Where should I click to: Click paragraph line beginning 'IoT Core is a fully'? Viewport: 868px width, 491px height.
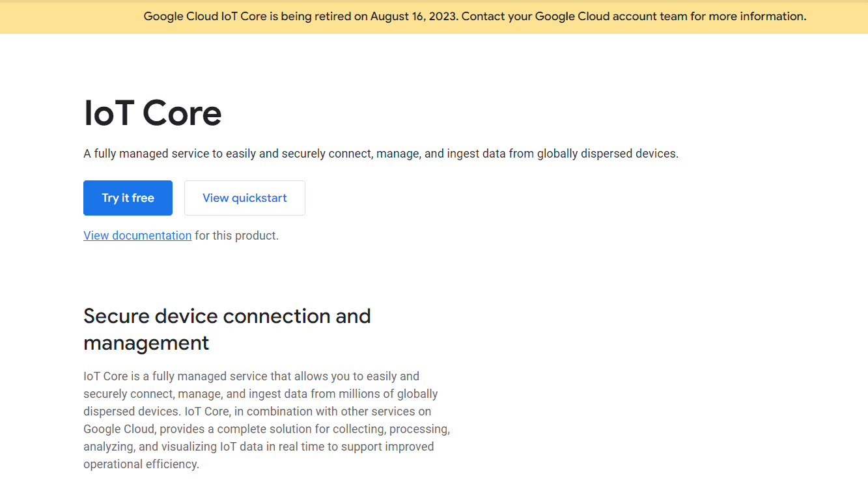click(251, 376)
